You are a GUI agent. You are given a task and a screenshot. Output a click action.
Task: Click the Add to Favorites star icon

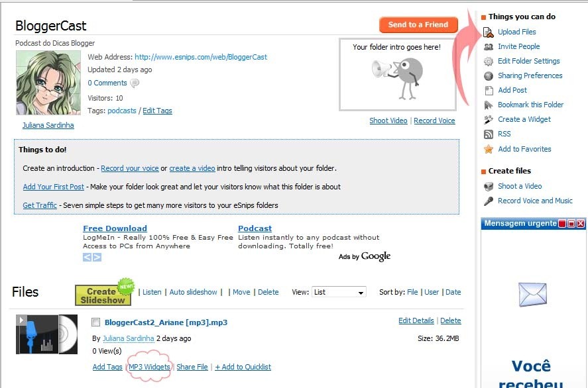click(x=489, y=149)
